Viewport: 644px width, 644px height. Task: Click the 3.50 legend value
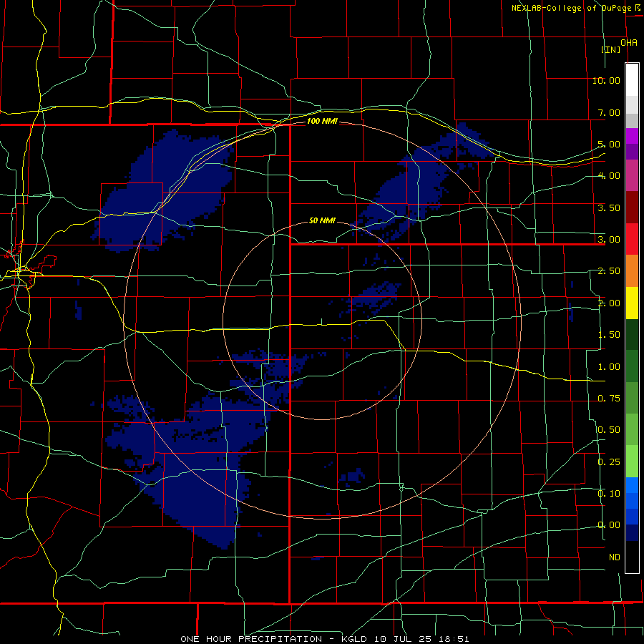(x=609, y=208)
